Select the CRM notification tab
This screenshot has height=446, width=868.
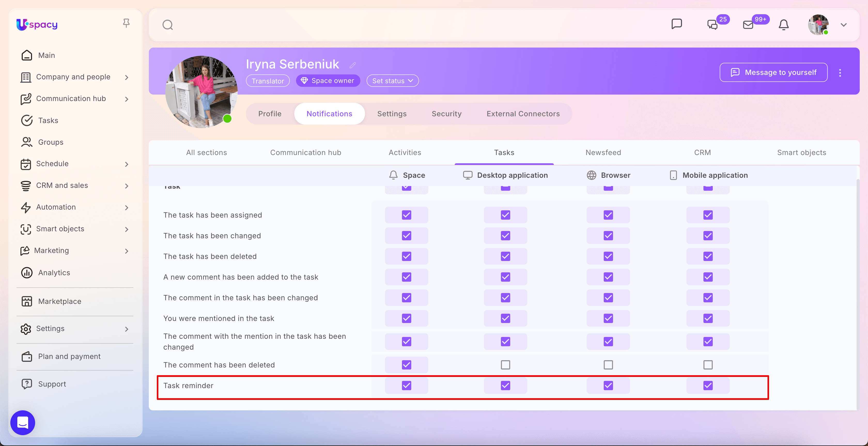click(702, 152)
